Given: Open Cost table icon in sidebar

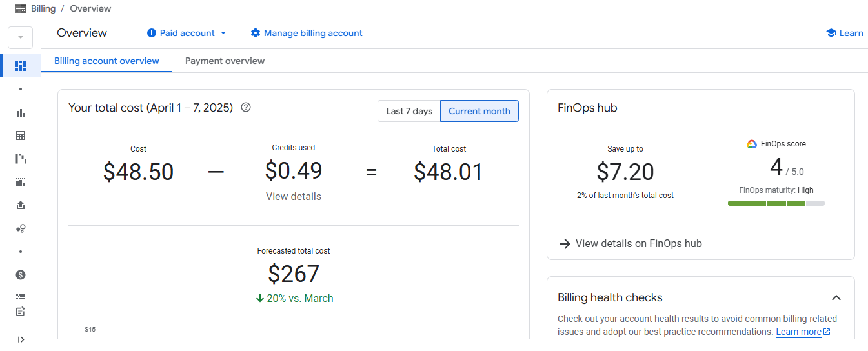Looking at the screenshot, I should [x=21, y=135].
